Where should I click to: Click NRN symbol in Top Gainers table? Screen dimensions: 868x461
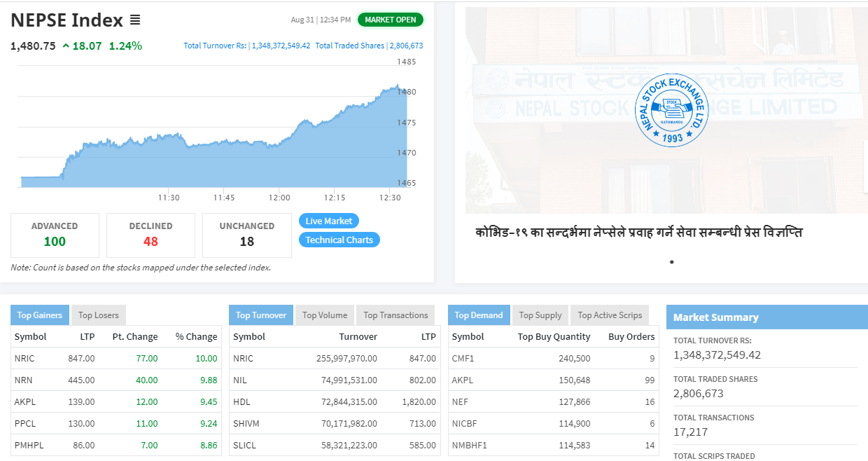(x=23, y=380)
